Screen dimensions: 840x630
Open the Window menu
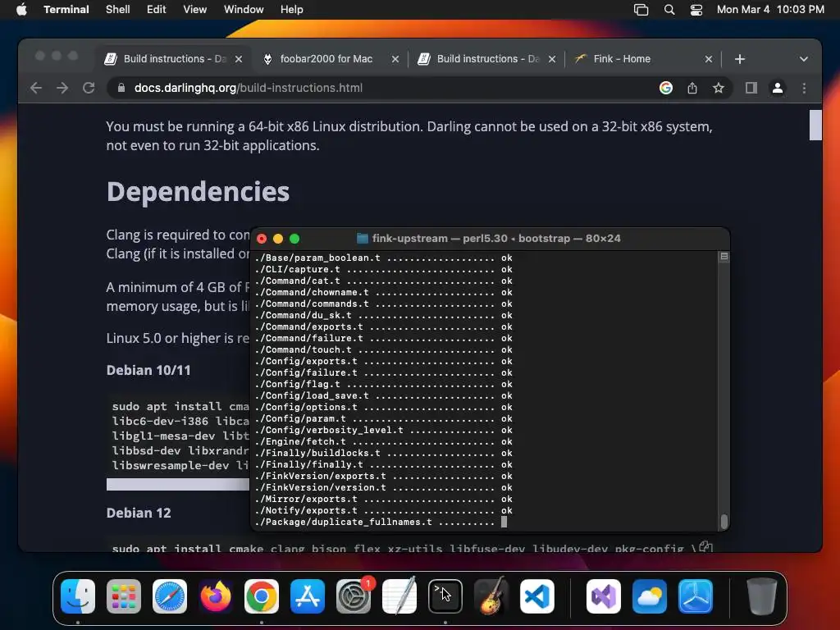point(244,10)
